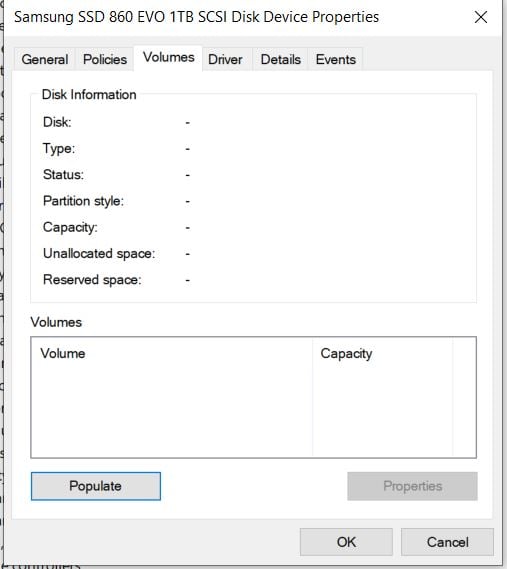Click the 'Disk:' label
This screenshot has height=569, width=507.
(x=57, y=122)
